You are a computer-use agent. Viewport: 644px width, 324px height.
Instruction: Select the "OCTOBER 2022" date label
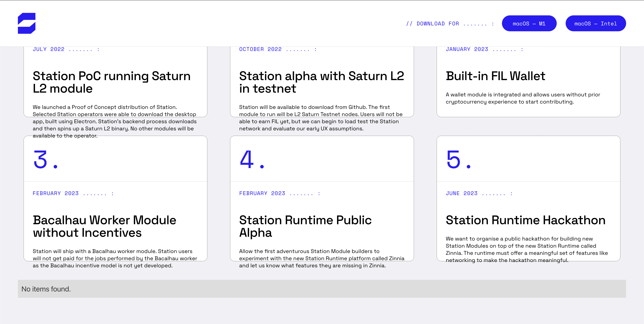click(x=260, y=49)
